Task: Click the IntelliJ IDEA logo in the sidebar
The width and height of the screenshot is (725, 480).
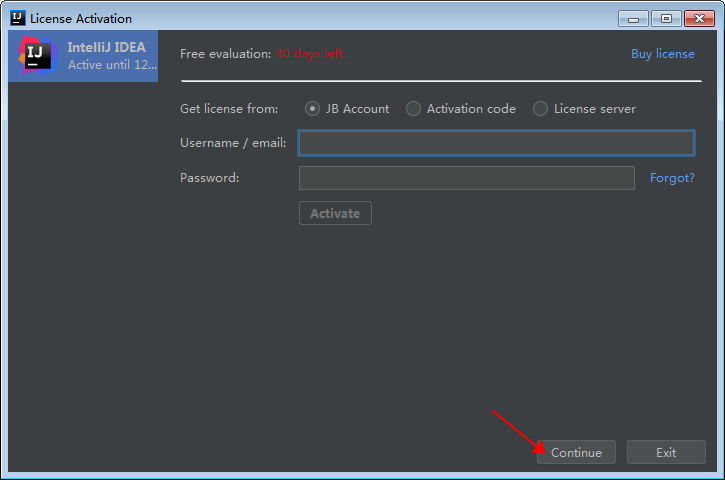Action: pyautogui.click(x=38, y=56)
